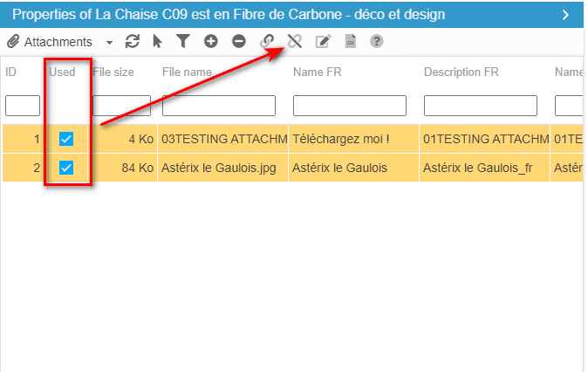The height and width of the screenshot is (372, 588).
Task: Export the list with CSV icon
Action: 350,41
